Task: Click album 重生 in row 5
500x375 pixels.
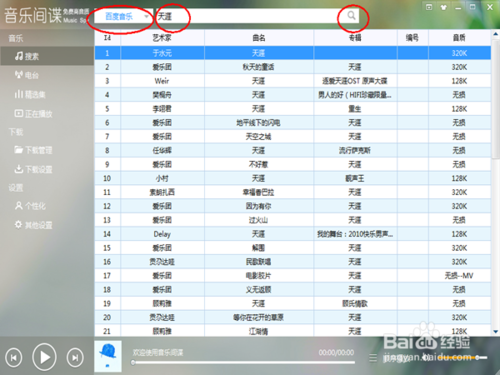Action: coord(355,109)
